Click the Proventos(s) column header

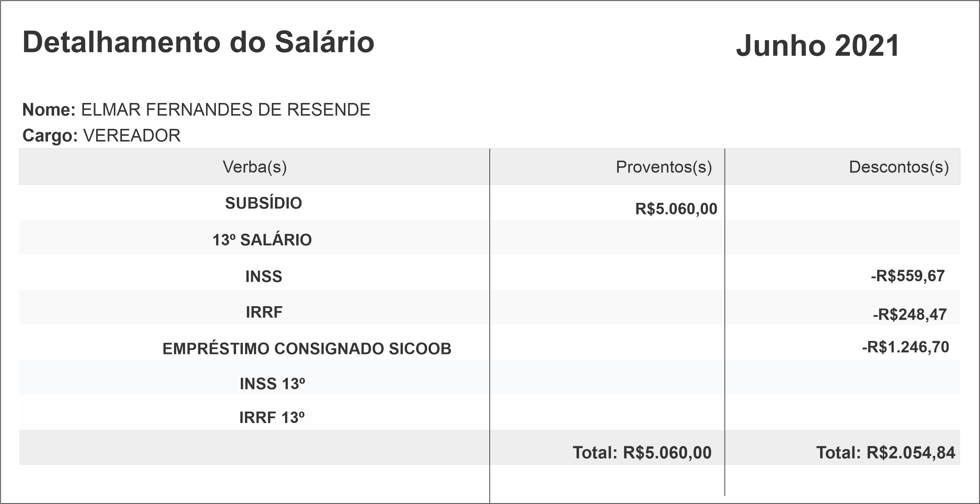tap(664, 167)
